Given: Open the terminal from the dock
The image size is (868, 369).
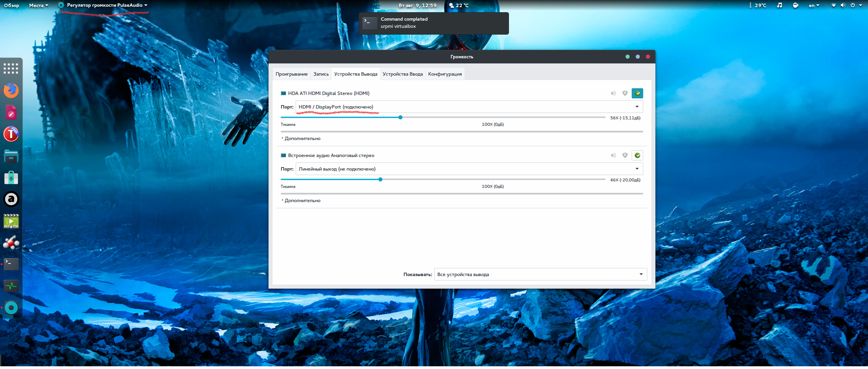Looking at the screenshot, I should click(11, 264).
